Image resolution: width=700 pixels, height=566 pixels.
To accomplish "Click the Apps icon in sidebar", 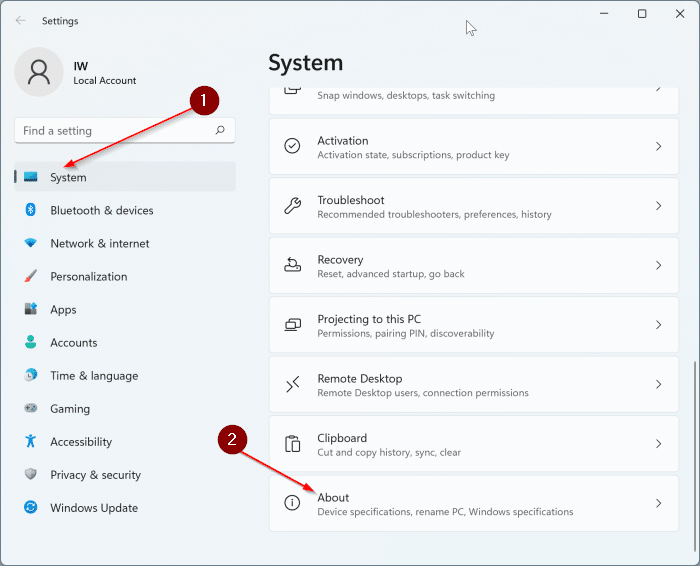I will tap(30, 308).
